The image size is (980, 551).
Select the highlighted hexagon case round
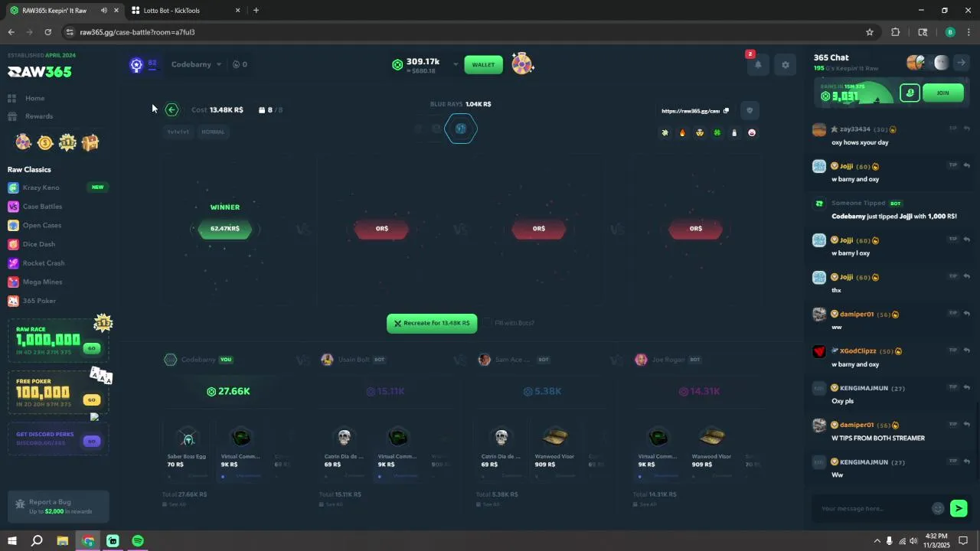pyautogui.click(x=461, y=129)
